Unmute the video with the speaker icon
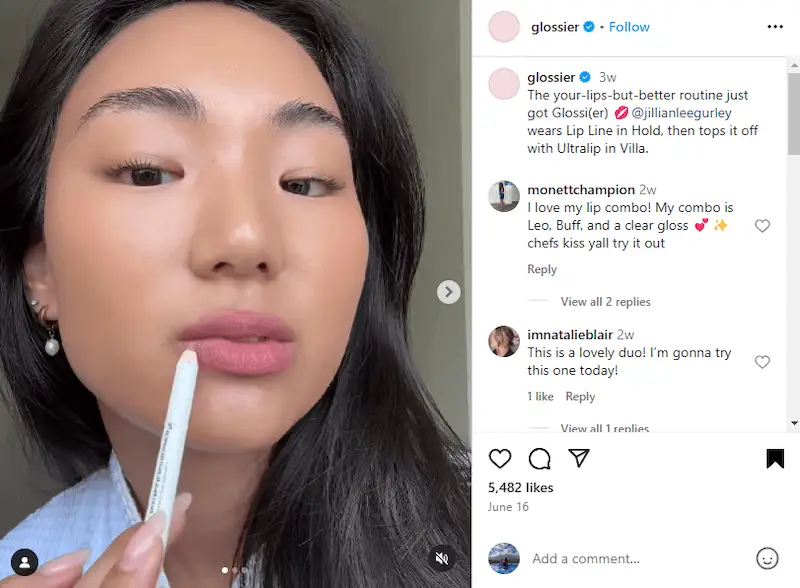Viewport: 800px width, 588px height. click(442, 558)
